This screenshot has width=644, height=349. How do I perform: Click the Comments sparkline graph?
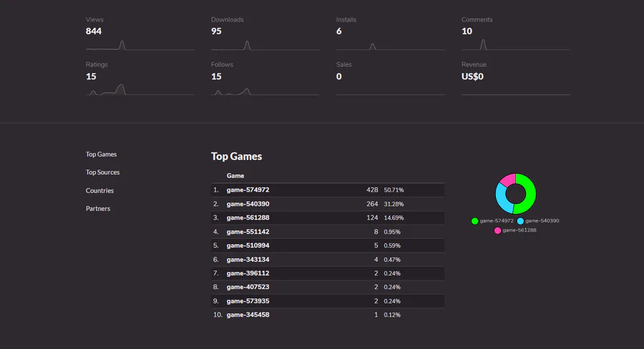pyautogui.click(x=515, y=45)
